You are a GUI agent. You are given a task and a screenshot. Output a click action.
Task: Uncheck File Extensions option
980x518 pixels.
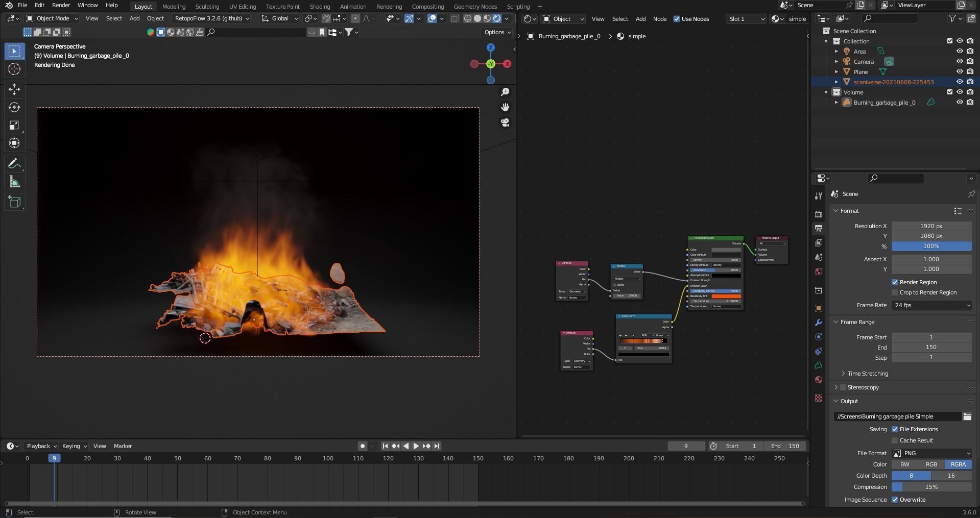coord(895,429)
